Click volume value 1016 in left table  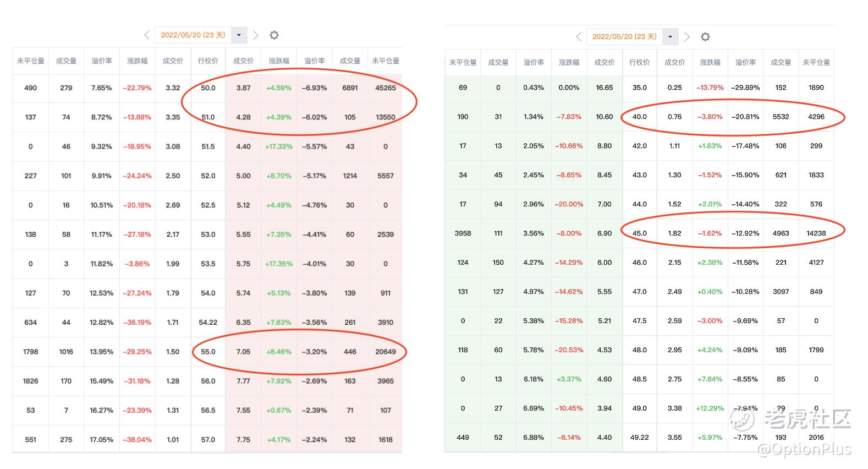[66, 352]
